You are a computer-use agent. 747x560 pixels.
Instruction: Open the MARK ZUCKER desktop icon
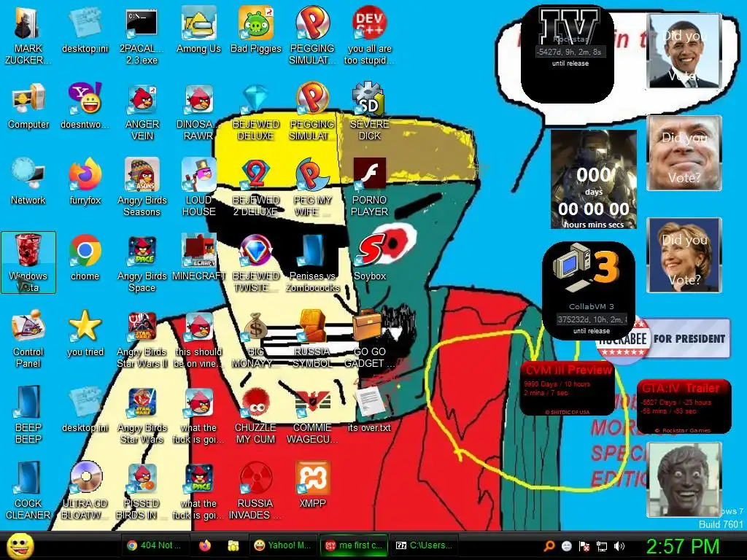click(x=28, y=36)
